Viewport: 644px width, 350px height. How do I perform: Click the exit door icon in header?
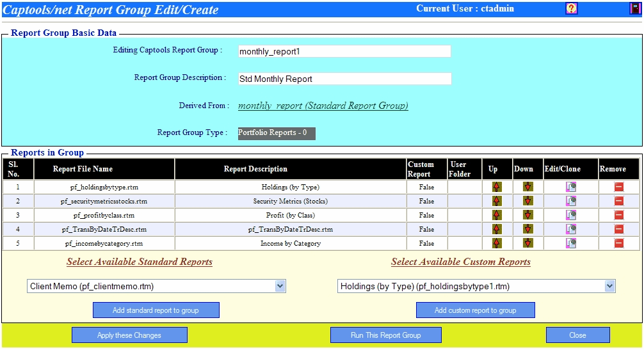636,8
